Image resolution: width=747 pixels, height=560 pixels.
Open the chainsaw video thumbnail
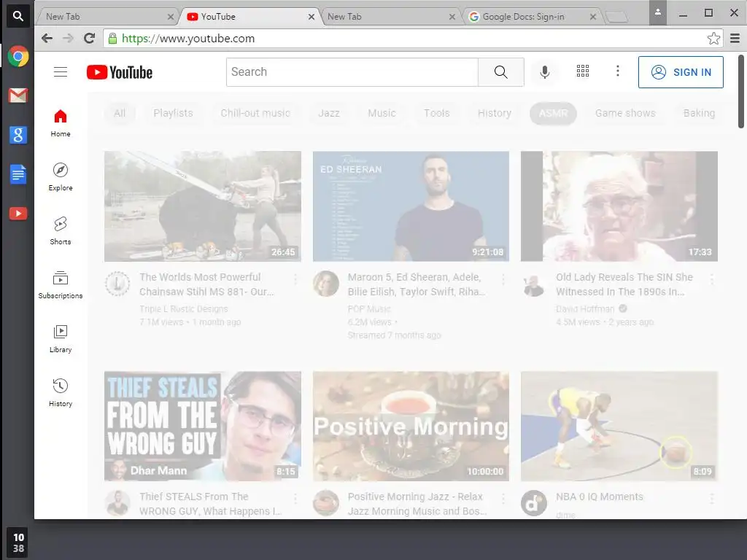click(203, 206)
